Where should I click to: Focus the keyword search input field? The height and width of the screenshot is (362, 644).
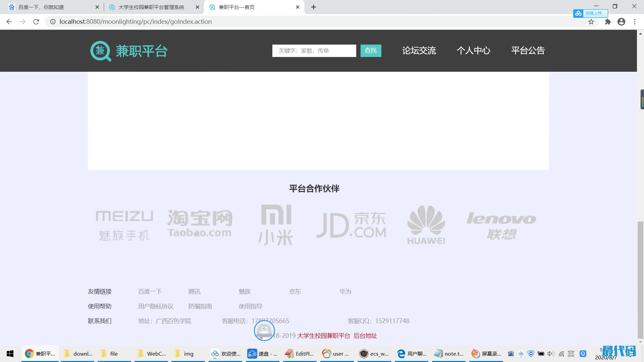point(314,51)
